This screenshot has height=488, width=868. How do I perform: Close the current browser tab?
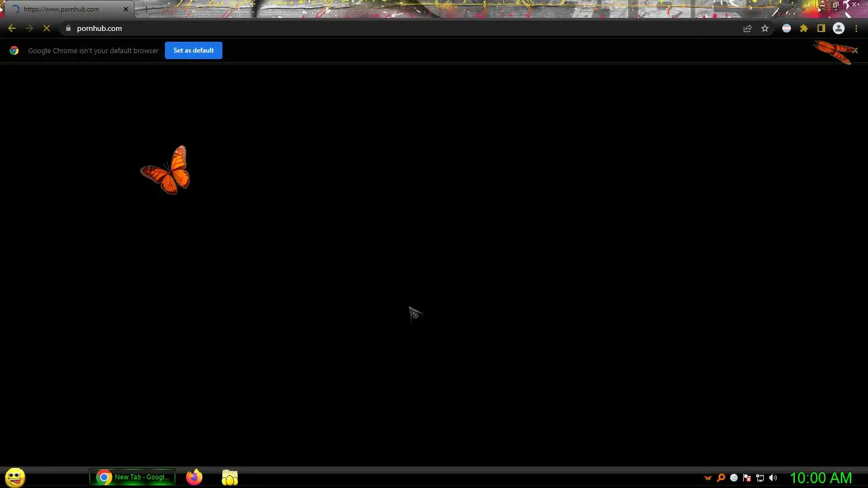click(126, 9)
